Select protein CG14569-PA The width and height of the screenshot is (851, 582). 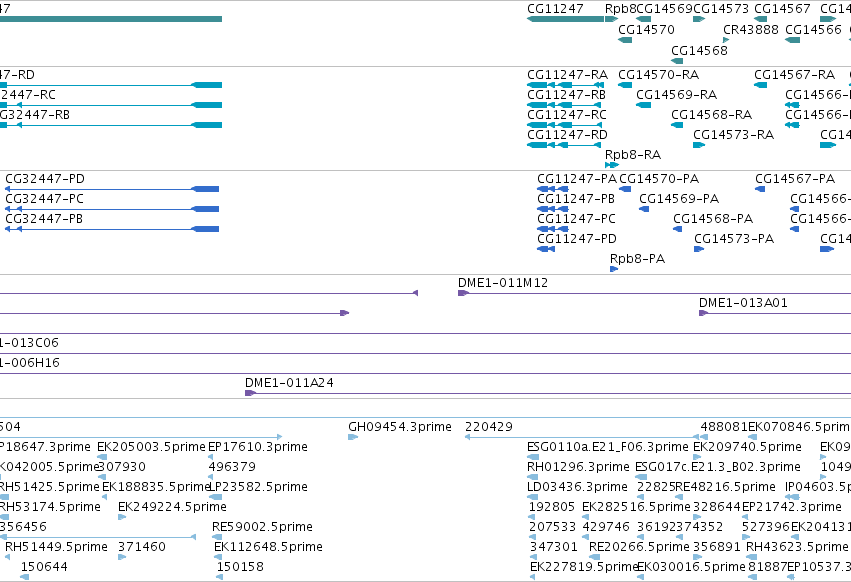pyautogui.click(x=679, y=199)
